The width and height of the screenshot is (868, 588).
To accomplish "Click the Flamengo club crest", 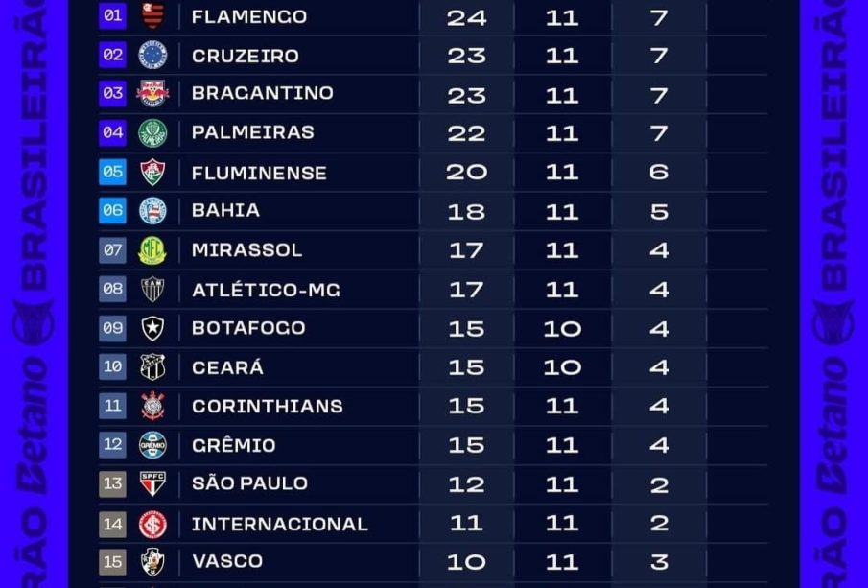I will coord(152,16).
